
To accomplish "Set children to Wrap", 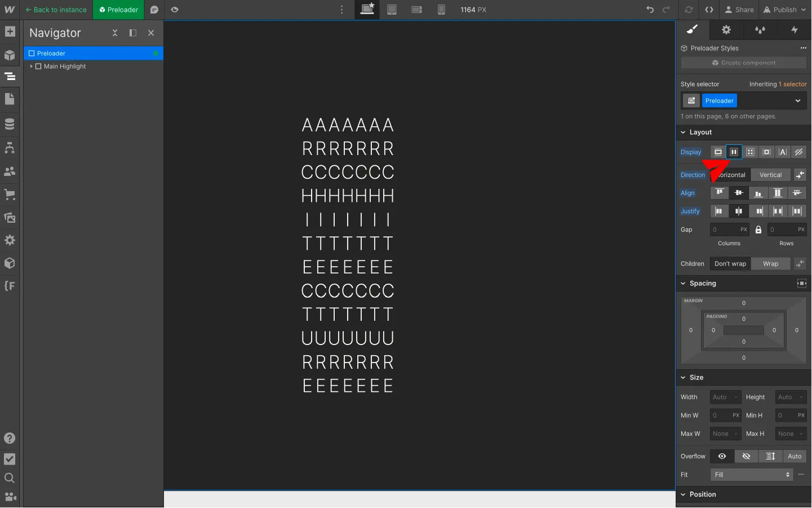I will 770,264.
